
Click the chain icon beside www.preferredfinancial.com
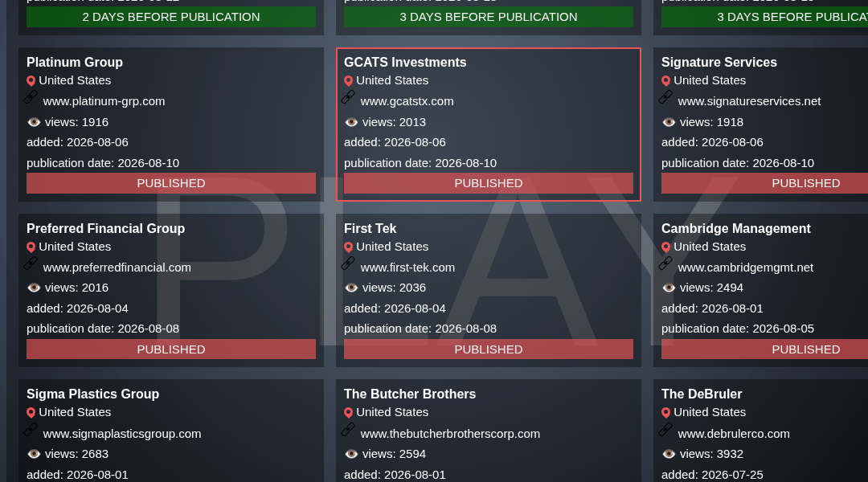(x=31, y=263)
